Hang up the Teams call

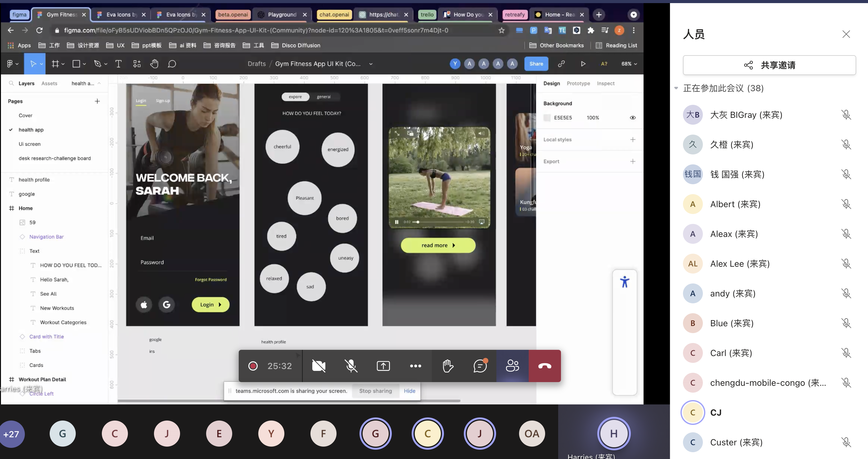tap(545, 366)
